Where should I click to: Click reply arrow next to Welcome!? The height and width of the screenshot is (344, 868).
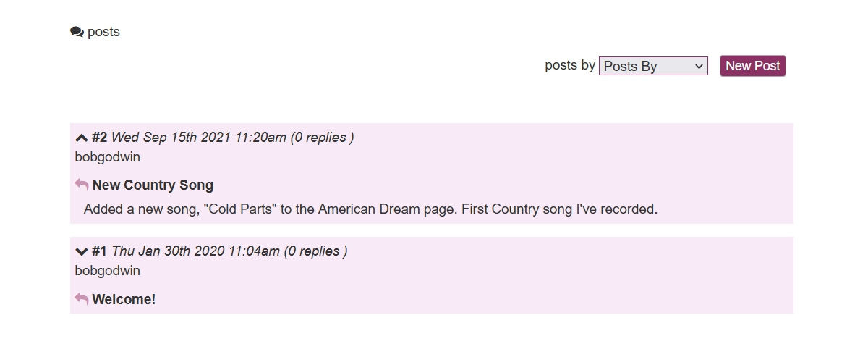point(82,299)
